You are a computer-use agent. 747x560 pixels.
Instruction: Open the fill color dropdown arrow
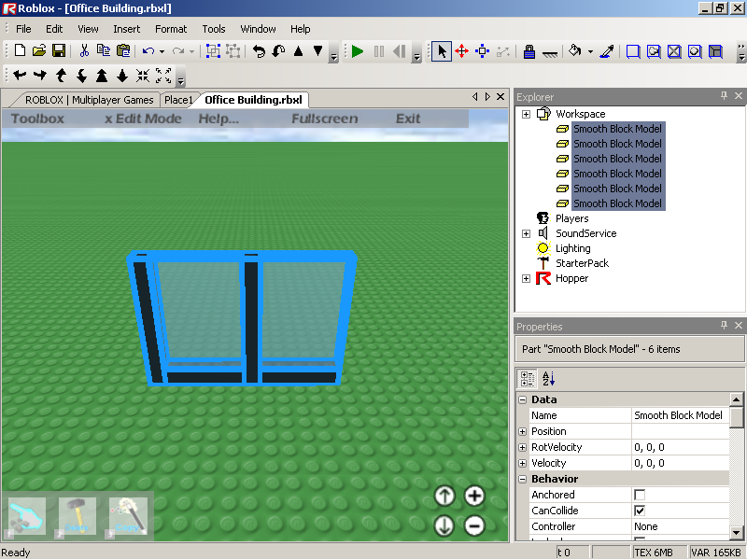coord(590,52)
